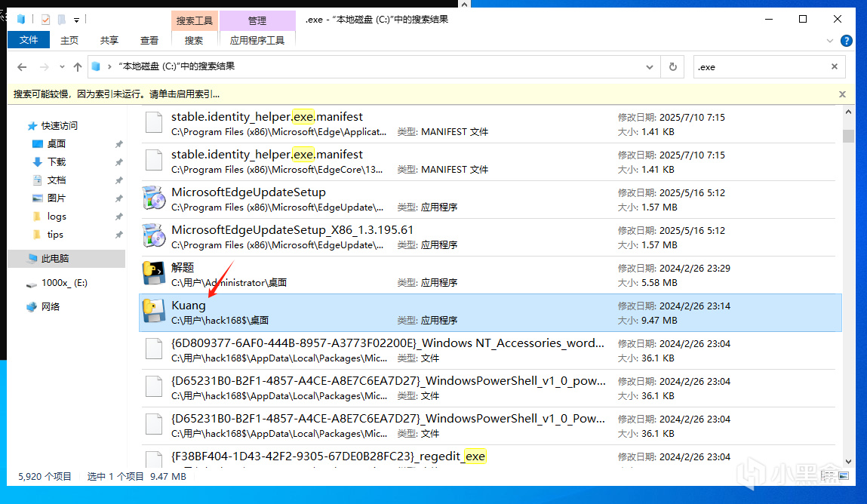Click scroll down arrow of results list
867x504 pixels.
tap(848, 462)
